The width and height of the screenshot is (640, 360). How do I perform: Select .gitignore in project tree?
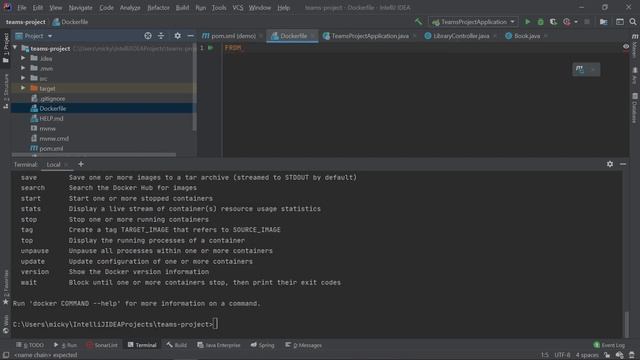pyautogui.click(x=52, y=98)
